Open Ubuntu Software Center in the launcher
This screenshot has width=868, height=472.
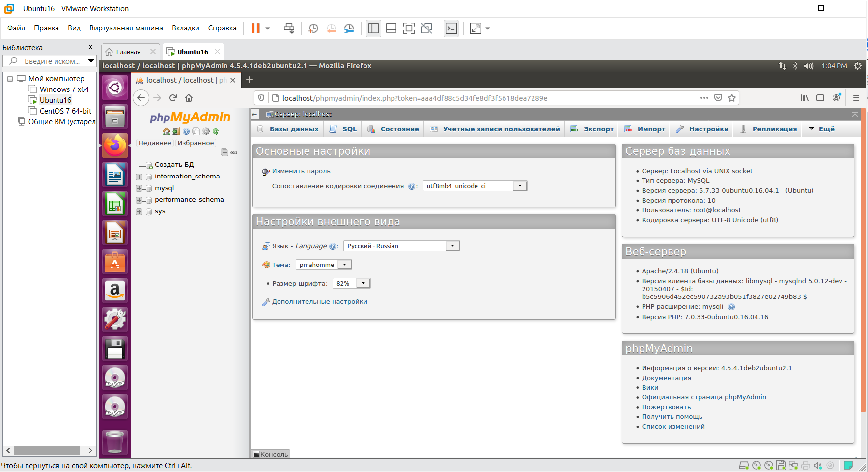click(x=115, y=262)
